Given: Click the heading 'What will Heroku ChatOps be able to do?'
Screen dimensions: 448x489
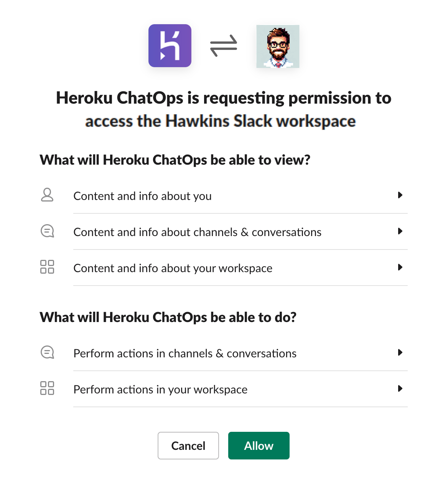Looking at the screenshot, I should (x=168, y=317).
